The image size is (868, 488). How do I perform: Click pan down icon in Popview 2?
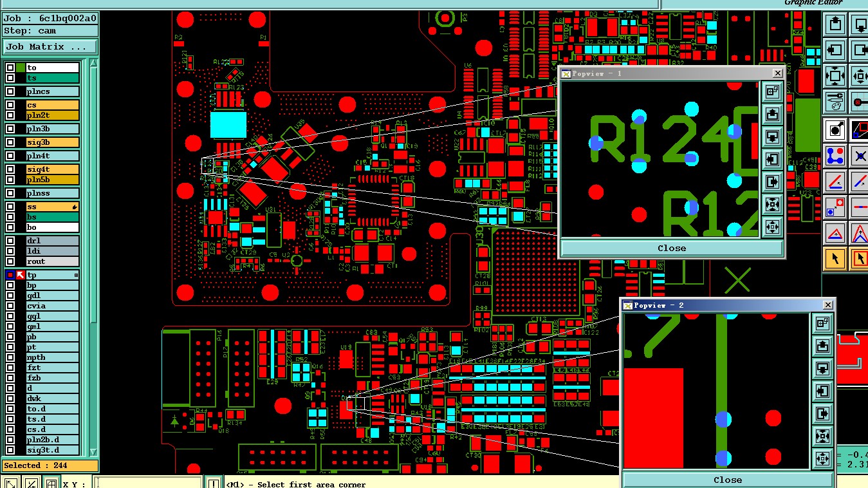pyautogui.click(x=822, y=368)
